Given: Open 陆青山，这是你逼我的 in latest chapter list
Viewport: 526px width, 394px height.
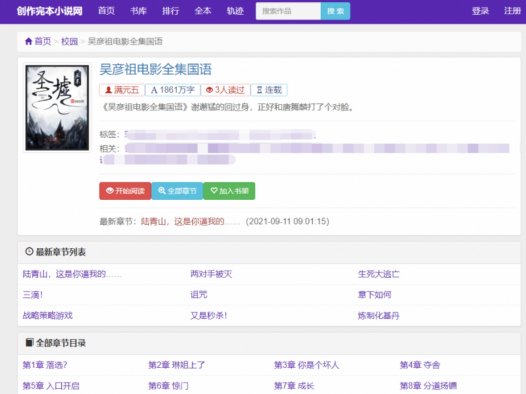Looking at the screenshot, I should click(x=72, y=274).
